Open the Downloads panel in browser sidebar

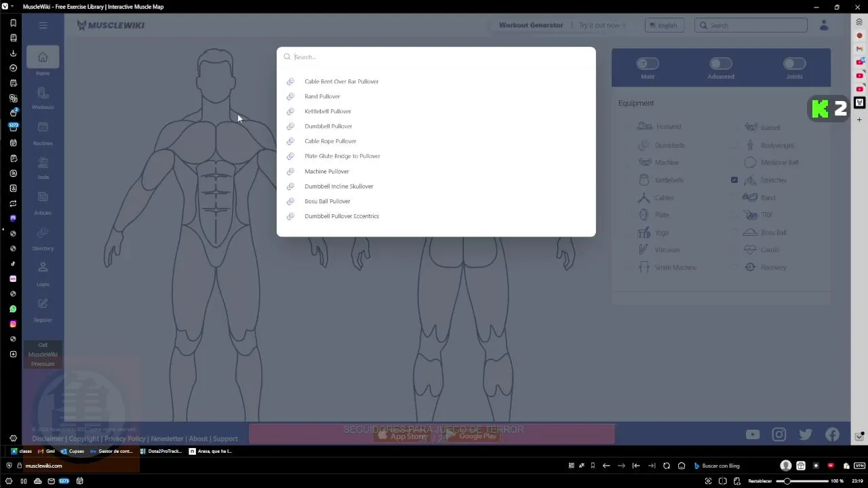pyautogui.click(x=13, y=53)
